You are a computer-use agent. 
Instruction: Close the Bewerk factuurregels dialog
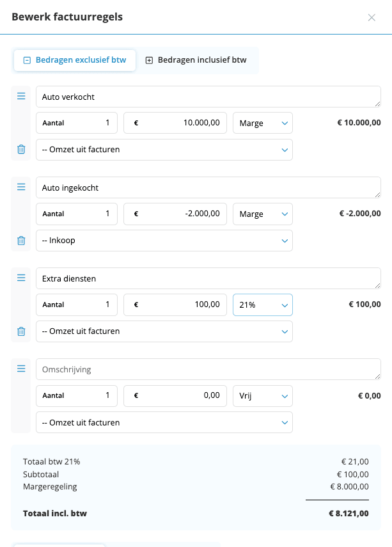click(372, 17)
